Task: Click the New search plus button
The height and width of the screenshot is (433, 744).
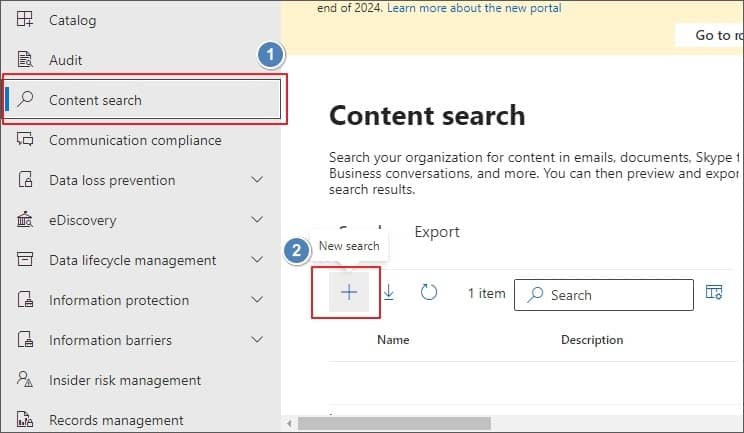Action: [x=349, y=292]
